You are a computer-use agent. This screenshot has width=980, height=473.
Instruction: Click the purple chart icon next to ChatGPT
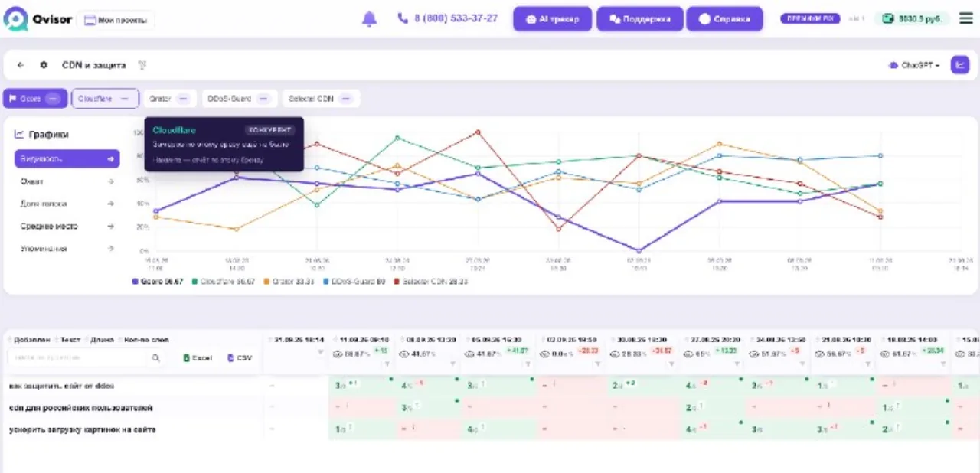[960, 65]
